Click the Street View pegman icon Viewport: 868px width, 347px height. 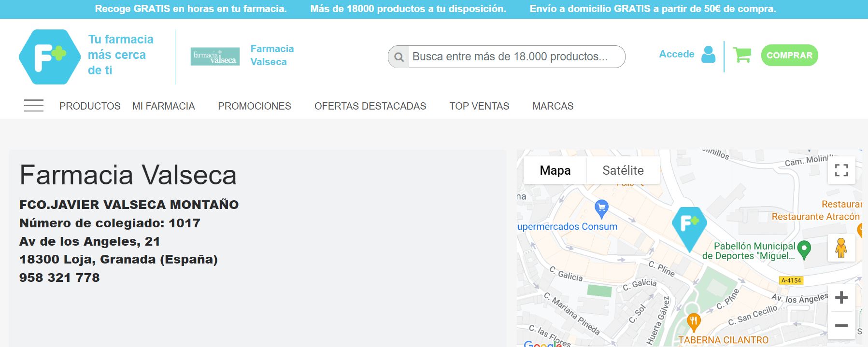(841, 248)
